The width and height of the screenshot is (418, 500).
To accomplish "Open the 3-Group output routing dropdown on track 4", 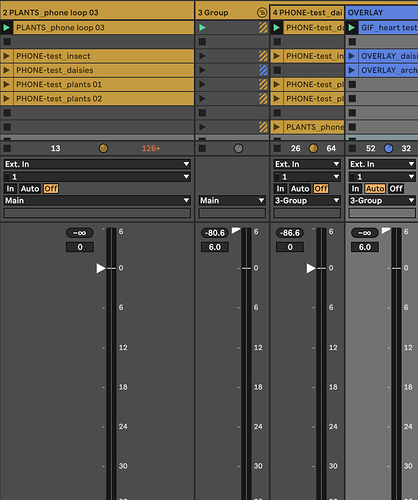I will (307, 200).
